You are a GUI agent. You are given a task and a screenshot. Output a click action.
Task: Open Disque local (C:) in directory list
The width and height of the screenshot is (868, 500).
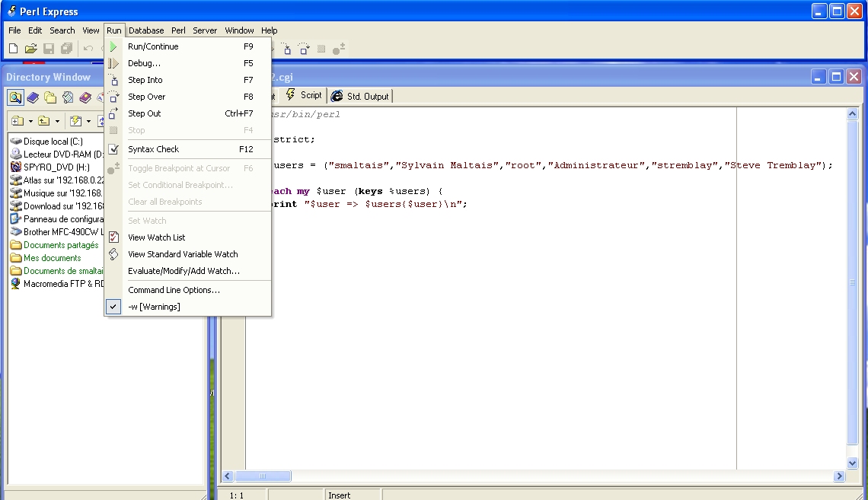coord(53,142)
